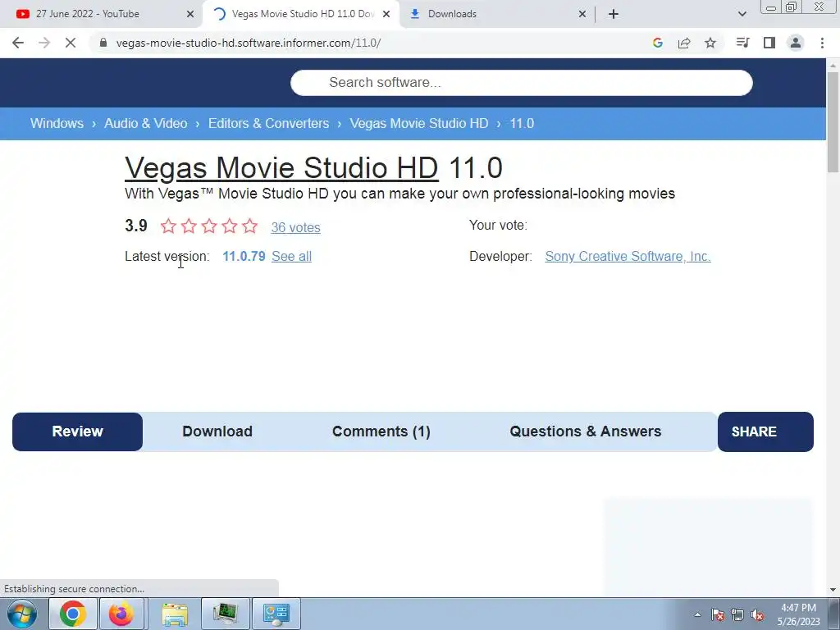
Task: Click the page vertical scrollbar thumb
Action: 833,121
